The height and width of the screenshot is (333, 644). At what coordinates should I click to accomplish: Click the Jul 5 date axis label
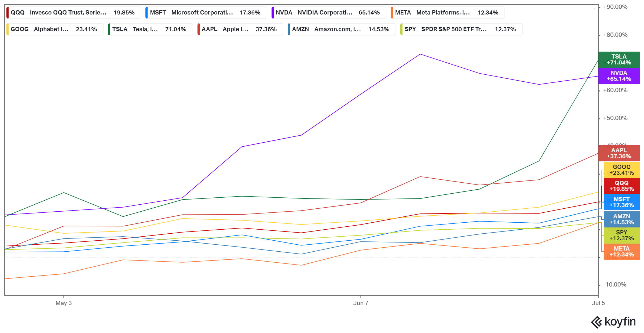coord(598,303)
